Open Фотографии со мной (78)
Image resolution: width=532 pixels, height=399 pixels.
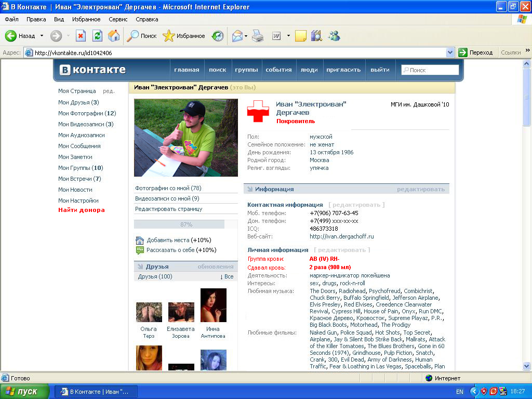click(168, 188)
